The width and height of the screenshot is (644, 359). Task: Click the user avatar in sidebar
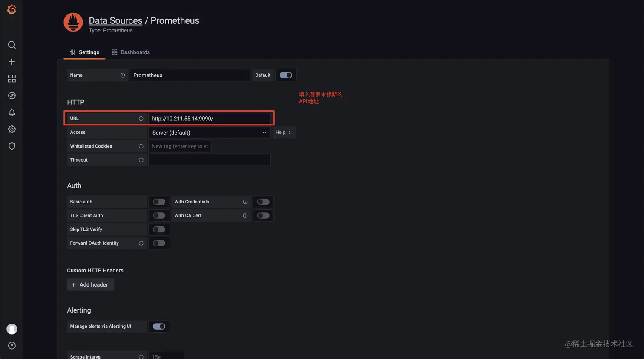tap(12, 329)
